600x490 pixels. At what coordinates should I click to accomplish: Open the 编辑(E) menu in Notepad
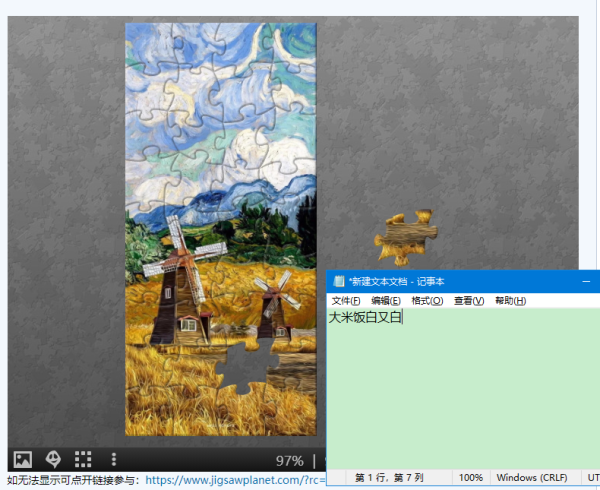coord(386,301)
